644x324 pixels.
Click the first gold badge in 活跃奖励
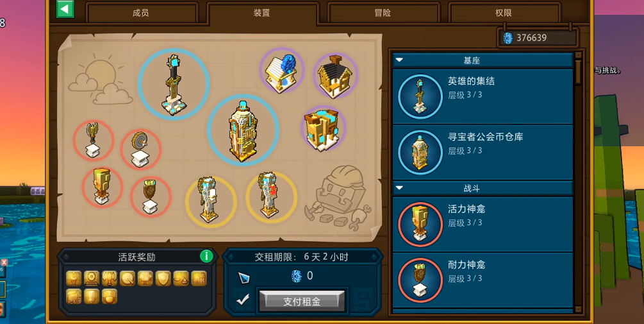pos(74,279)
